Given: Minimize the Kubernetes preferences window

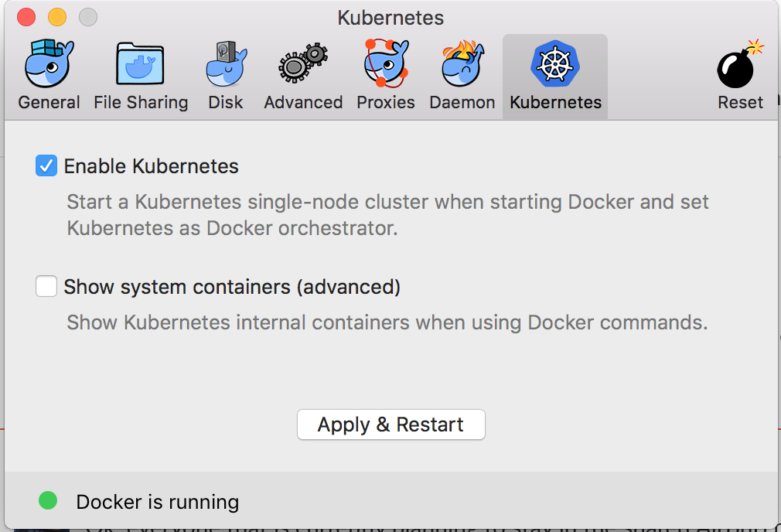Looking at the screenshot, I should [x=55, y=15].
